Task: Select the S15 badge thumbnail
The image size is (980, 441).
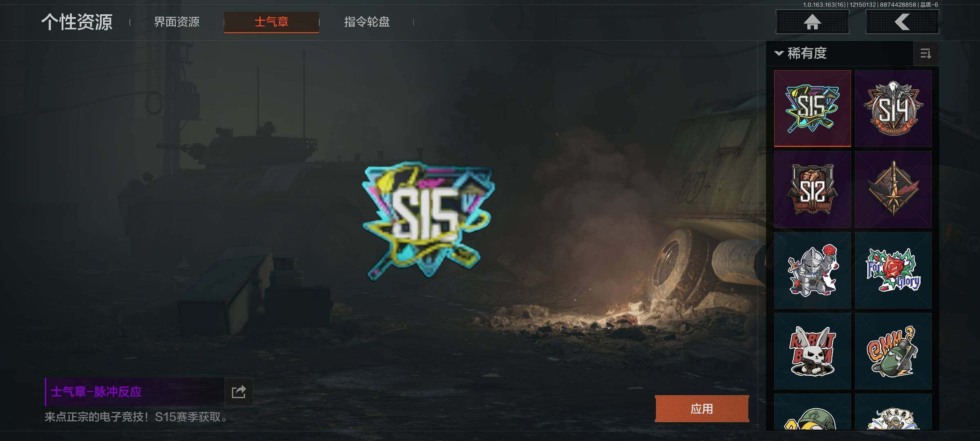Action: [812, 108]
